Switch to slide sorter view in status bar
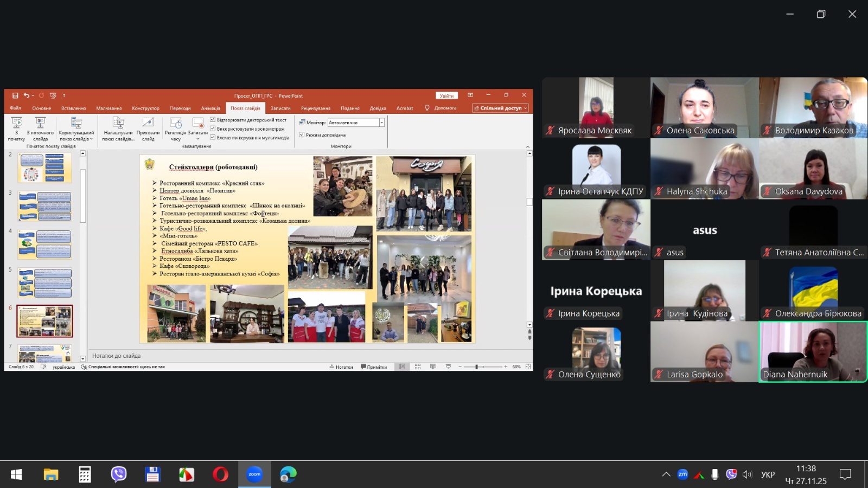The width and height of the screenshot is (868, 488). click(417, 367)
